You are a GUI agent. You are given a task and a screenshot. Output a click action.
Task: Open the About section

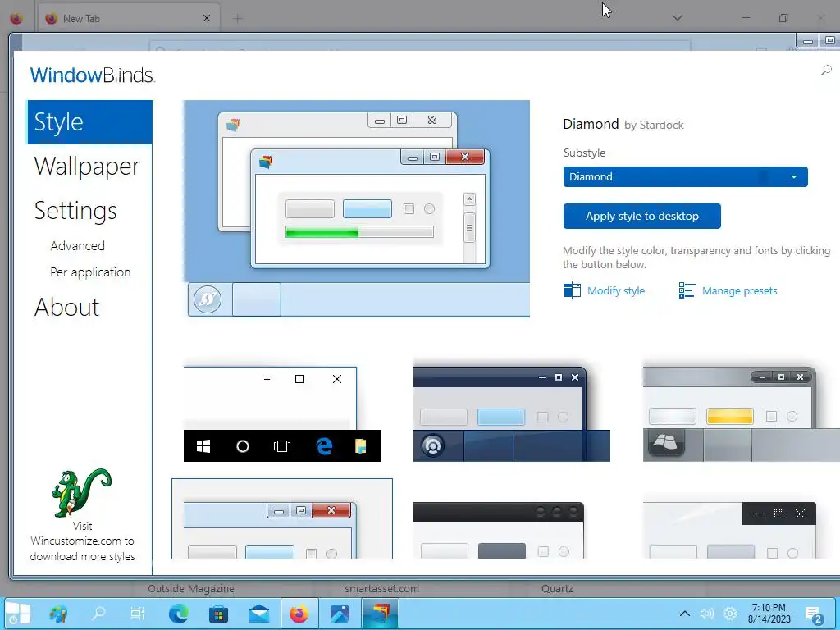(67, 308)
